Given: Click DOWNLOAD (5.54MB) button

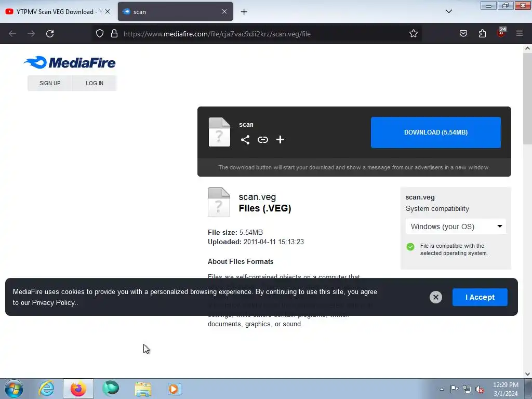Looking at the screenshot, I should 436,132.
